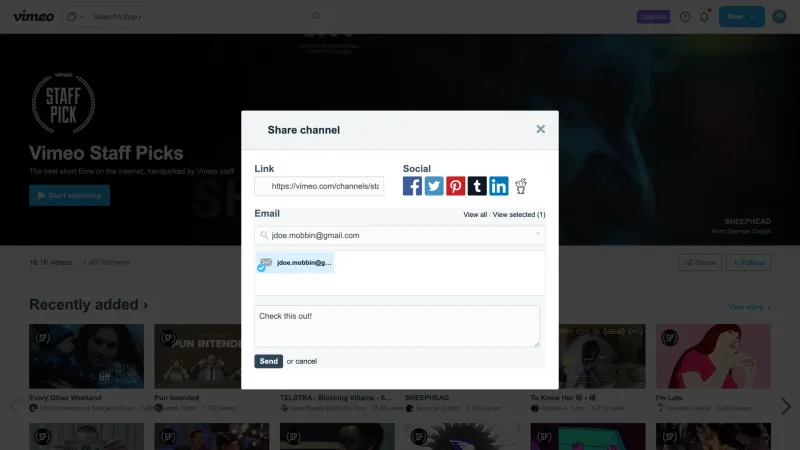This screenshot has height=450, width=800.
Task: Open the New dropdown button
Action: tap(742, 17)
